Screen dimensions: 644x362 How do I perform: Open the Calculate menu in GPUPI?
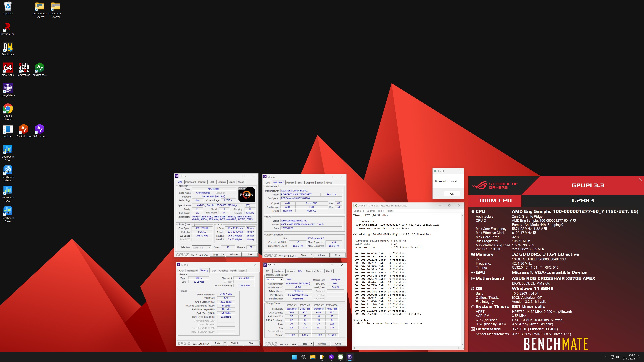pyautogui.click(x=359, y=211)
